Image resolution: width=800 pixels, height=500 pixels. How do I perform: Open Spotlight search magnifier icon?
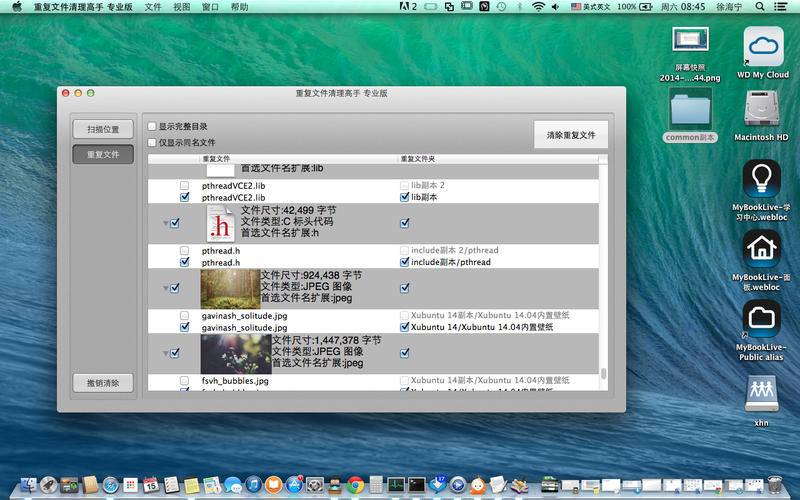[x=760, y=7]
